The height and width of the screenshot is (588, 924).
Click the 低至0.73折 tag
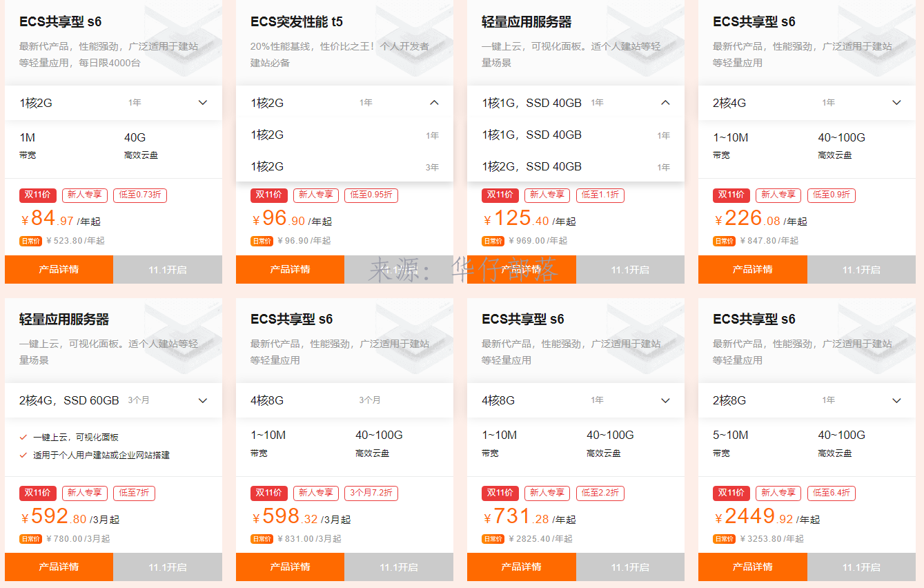coord(140,195)
